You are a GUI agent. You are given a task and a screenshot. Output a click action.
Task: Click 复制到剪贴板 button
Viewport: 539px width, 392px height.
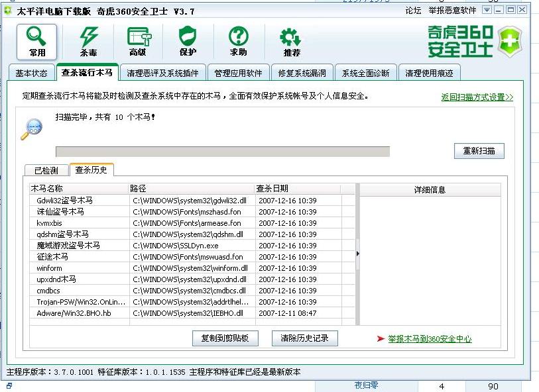tap(225, 338)
